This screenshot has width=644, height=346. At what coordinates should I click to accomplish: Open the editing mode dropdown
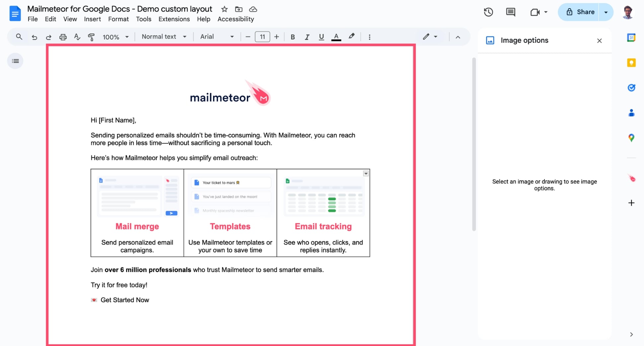[x=430, y=36]
